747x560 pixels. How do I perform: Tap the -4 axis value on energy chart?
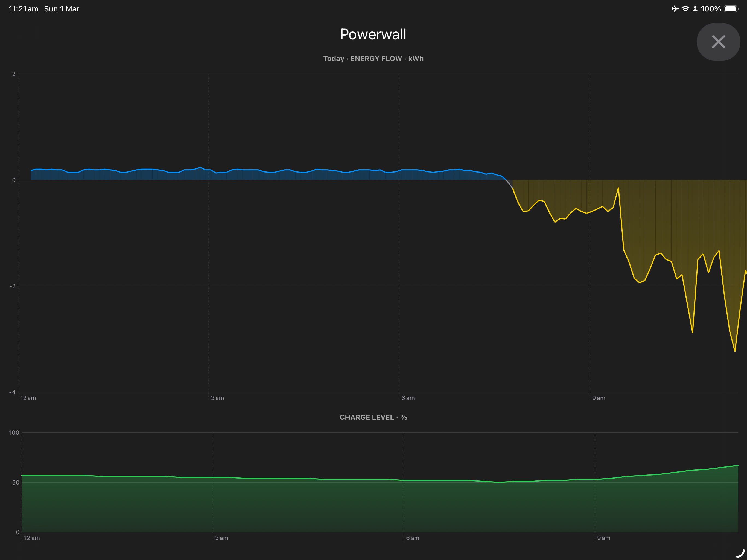13,392
